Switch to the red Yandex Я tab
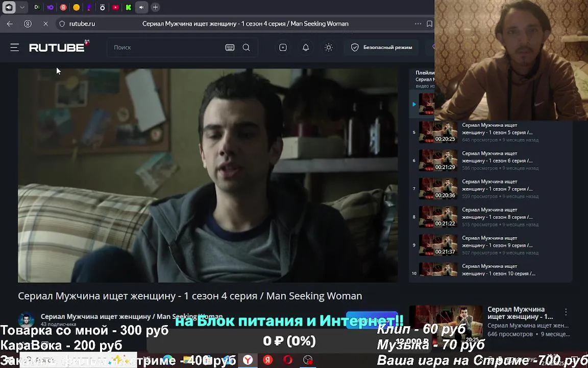The height and width of the screenshot is (368, 588). click(x=63, y=7)
